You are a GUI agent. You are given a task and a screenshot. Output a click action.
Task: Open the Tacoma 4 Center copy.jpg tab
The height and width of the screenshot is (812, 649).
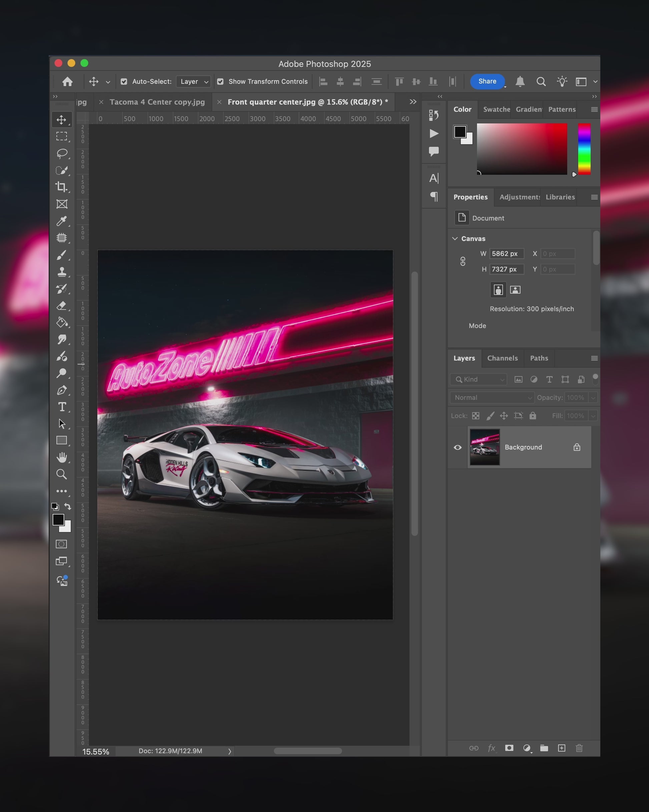pos(157,102)
